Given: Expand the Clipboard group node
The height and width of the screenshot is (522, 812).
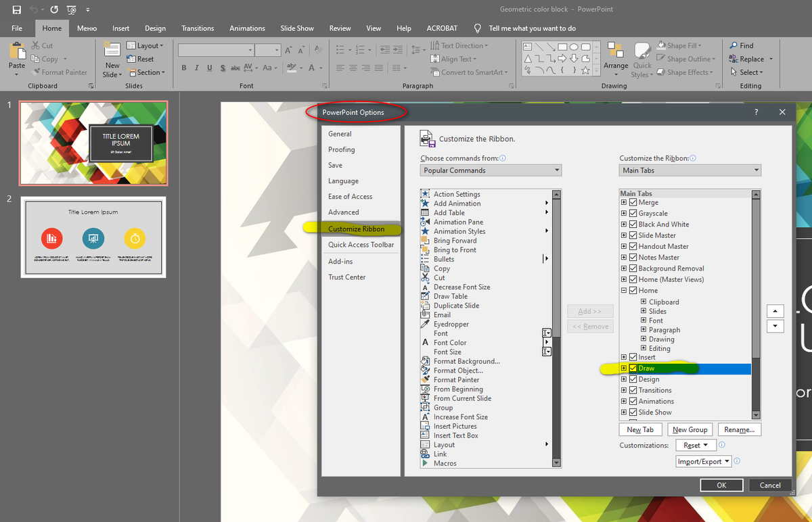Looking at the screenshot, I should 644,302.
